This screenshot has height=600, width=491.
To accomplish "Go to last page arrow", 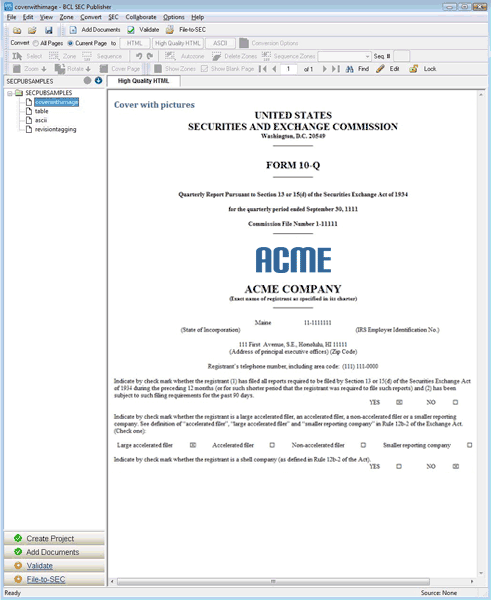I will 336,69.
